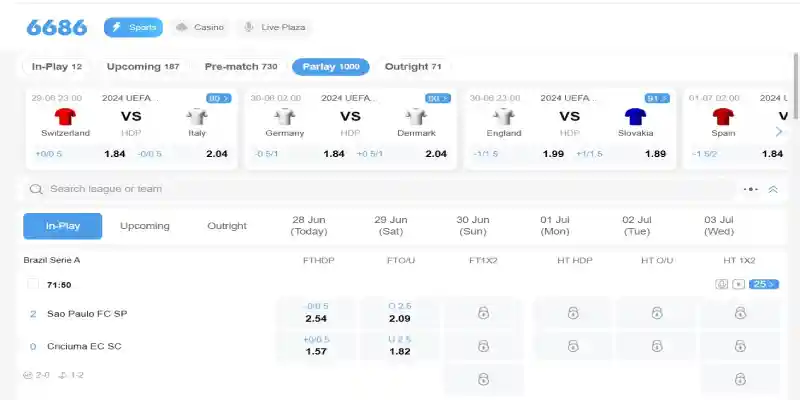The image size is (800, 400).
Task: Select Over 2.5 odds 2.09
Action: pyautogui.click(x=399, y=313)
